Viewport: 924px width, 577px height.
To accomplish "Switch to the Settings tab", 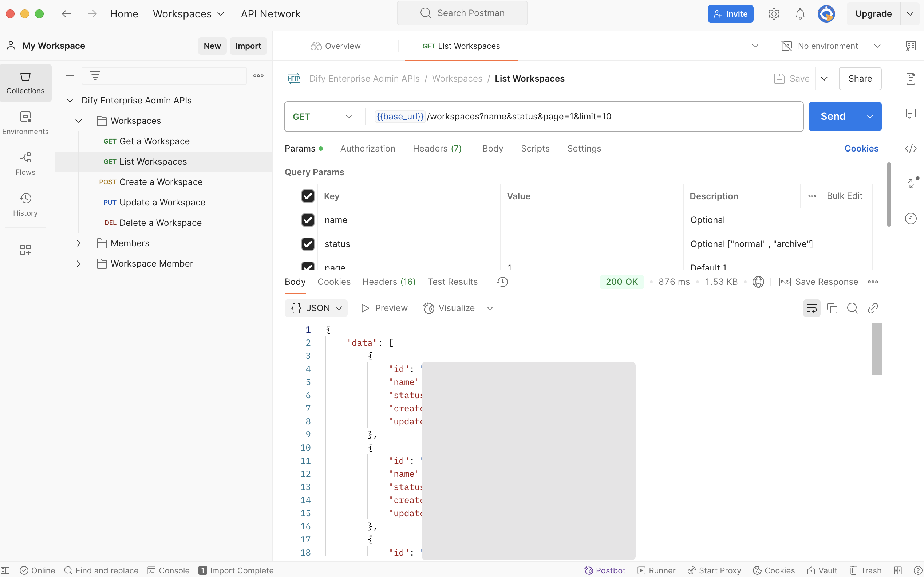I will pyautogui.click(x=584, y=149).
